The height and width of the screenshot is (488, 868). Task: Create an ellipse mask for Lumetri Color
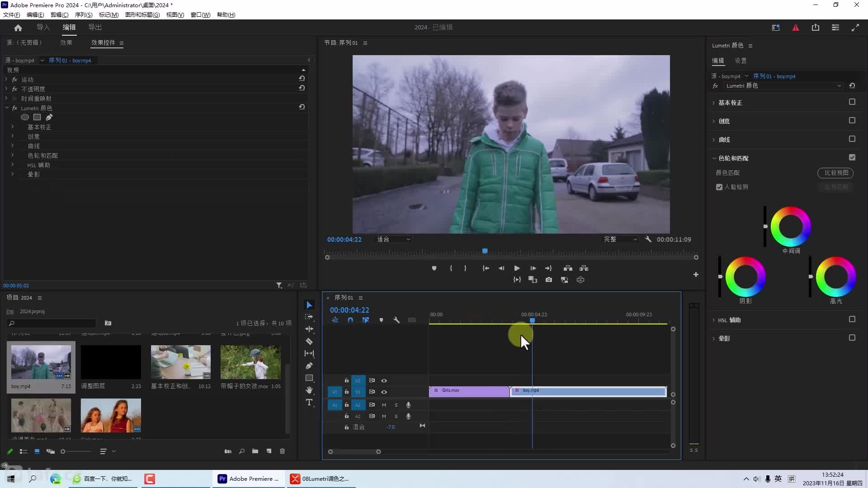coord(25,117)
